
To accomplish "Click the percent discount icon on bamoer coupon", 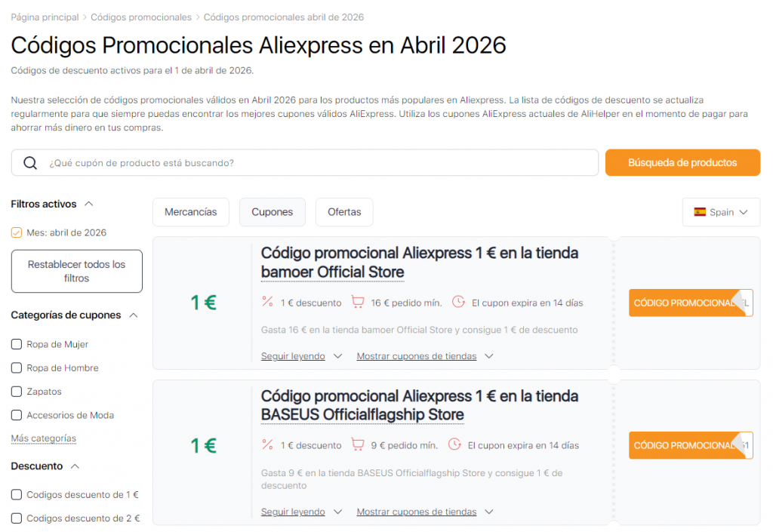I will [x=266, y=301].
